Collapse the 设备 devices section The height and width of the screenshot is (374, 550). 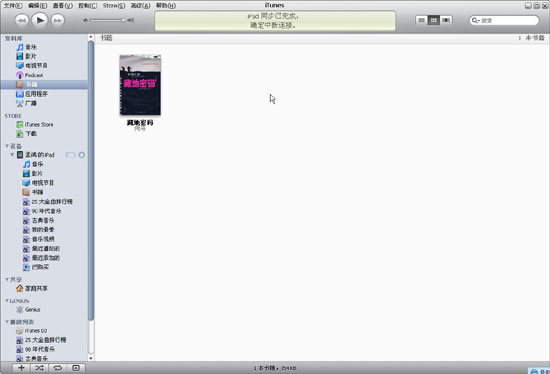pos(7,146)
